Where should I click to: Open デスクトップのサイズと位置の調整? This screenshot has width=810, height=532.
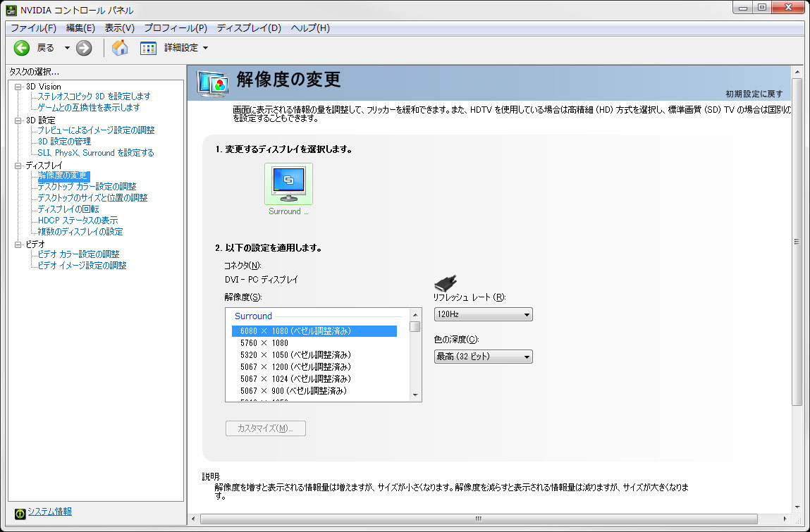point(92,198)
